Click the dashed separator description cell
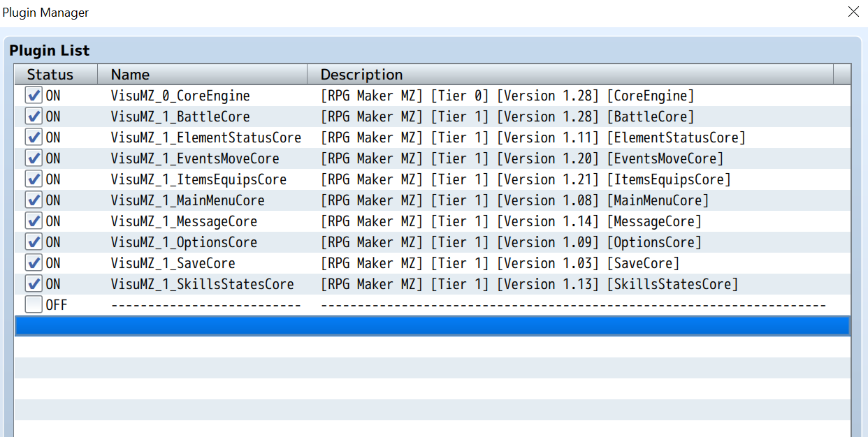The image size is (868, 437). (x=573, y=305)
